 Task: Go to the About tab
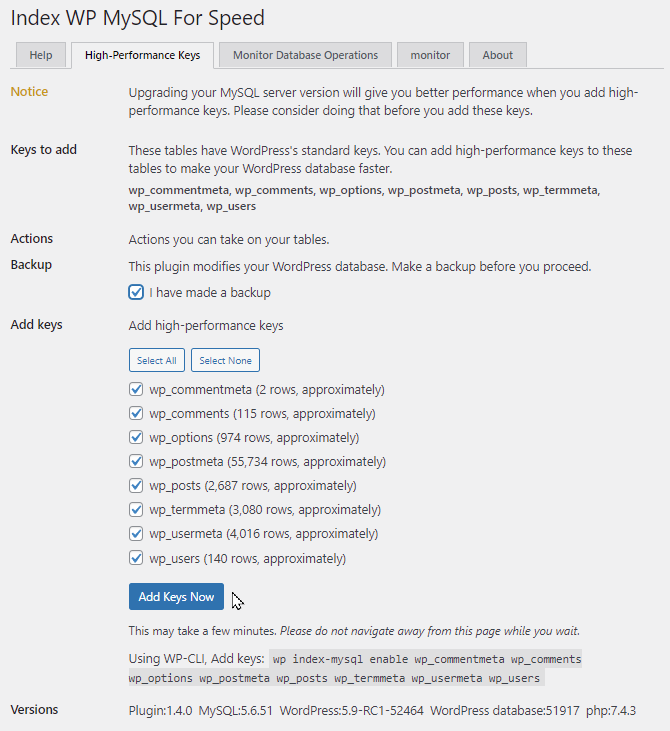click(x=497, y=55)
